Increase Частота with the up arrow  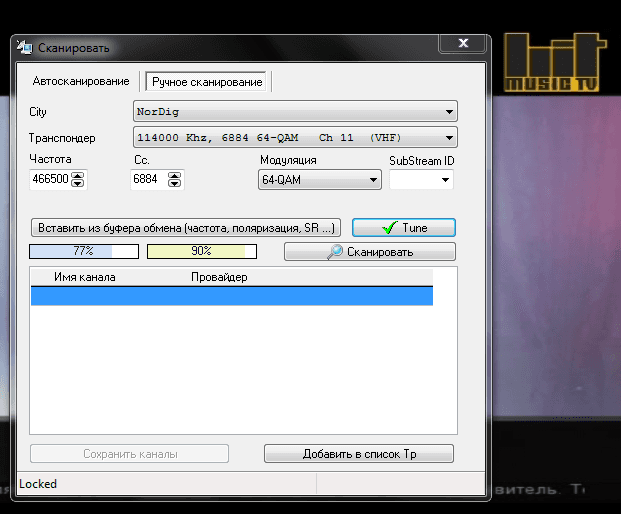coord(78,176)
